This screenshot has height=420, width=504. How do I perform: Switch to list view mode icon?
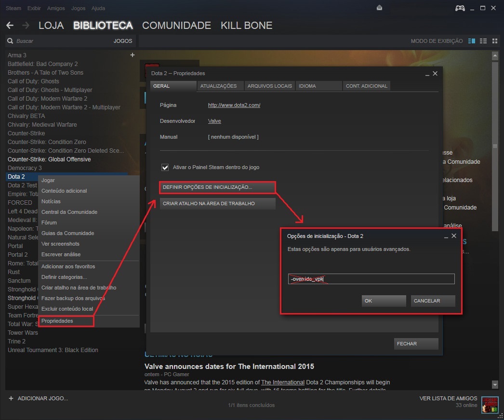point(483,41)
